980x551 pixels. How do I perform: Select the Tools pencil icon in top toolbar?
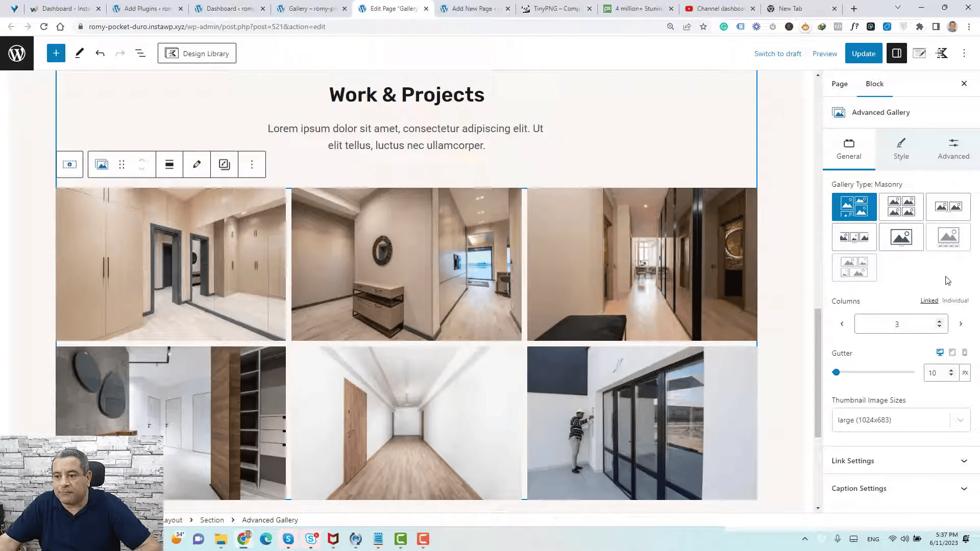(79, 53)
